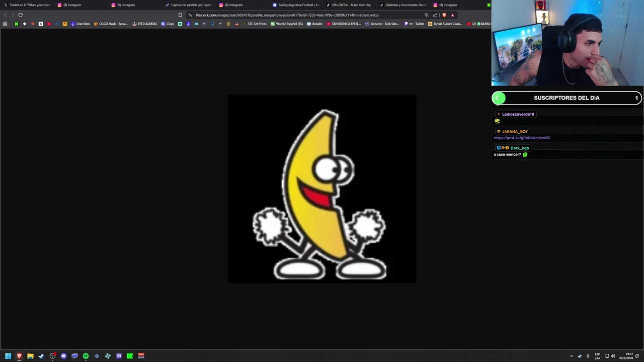
Task: Open the ESP LAA language indicator
Action: point(597,356)
